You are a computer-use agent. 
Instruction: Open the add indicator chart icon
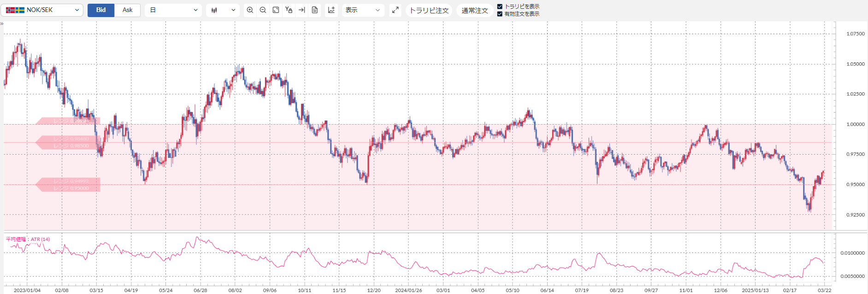(x=331, y=10)
